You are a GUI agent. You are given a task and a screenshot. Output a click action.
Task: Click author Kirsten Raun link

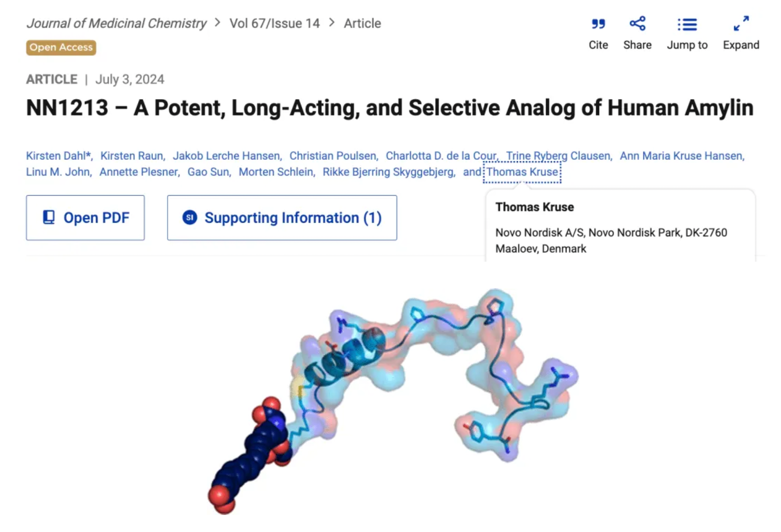click(x=131, y=156)
